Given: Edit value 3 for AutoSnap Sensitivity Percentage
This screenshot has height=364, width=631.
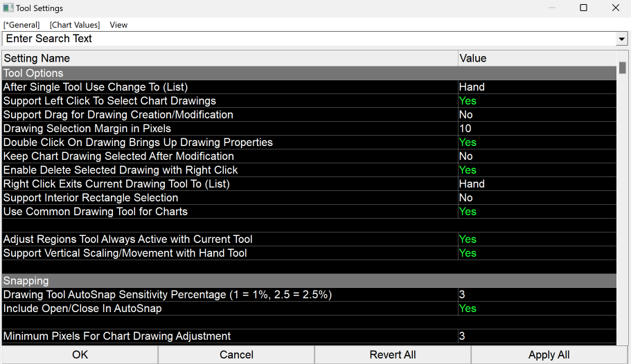Looking at the screenshot, I should click(x=462, y=295).
